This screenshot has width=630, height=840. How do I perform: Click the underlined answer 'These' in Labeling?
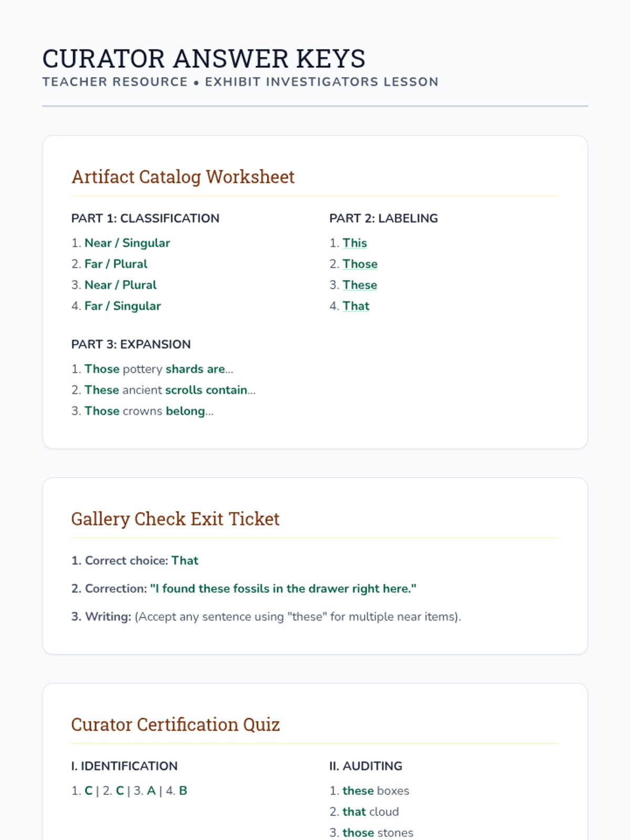pyautogui.click(x=360, y=285)
